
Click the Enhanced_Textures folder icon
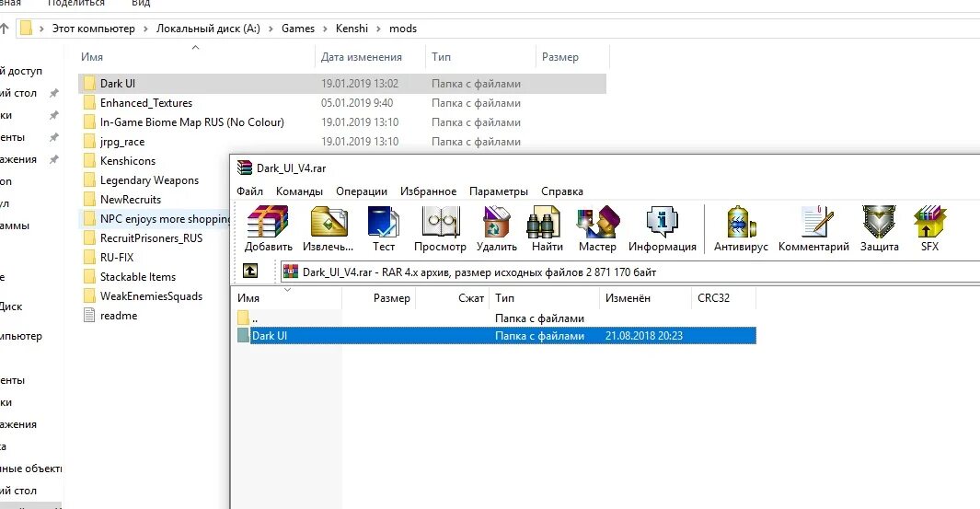point(89,102)
